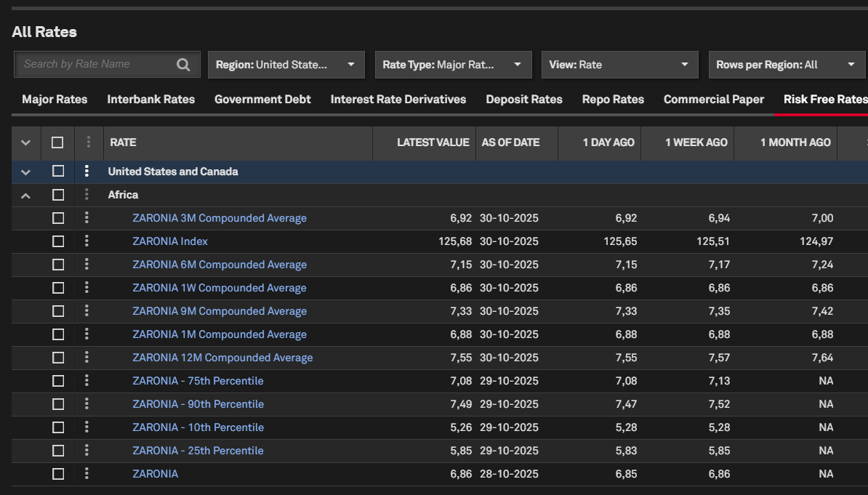Image resolution: width=868 pixels, height=495 pixels.
Task: Open row menu for ZARONIA 12M Compounded Average
Action: coord(87,358)
